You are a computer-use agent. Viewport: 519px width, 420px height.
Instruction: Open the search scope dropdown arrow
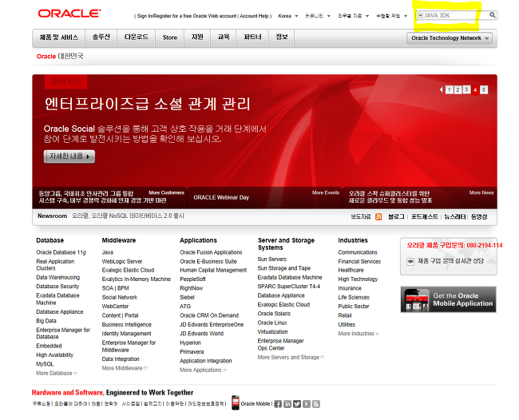tap(420, 15)
